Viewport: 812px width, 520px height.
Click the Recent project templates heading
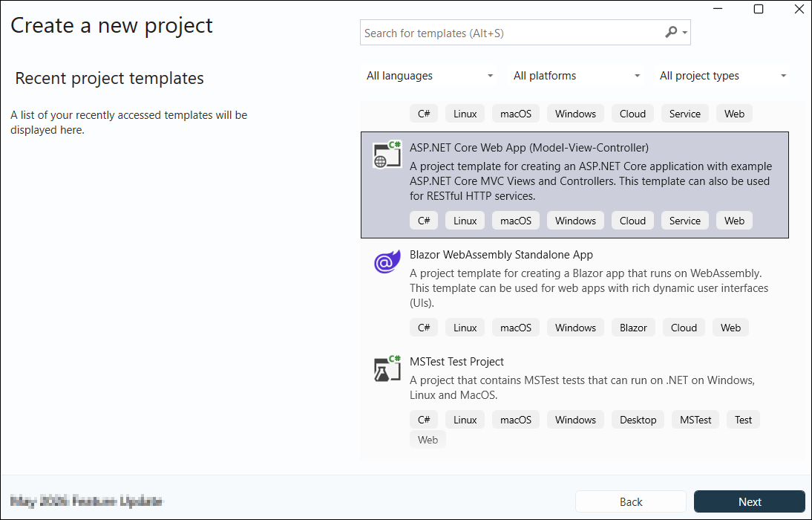[x=109, y=78]
